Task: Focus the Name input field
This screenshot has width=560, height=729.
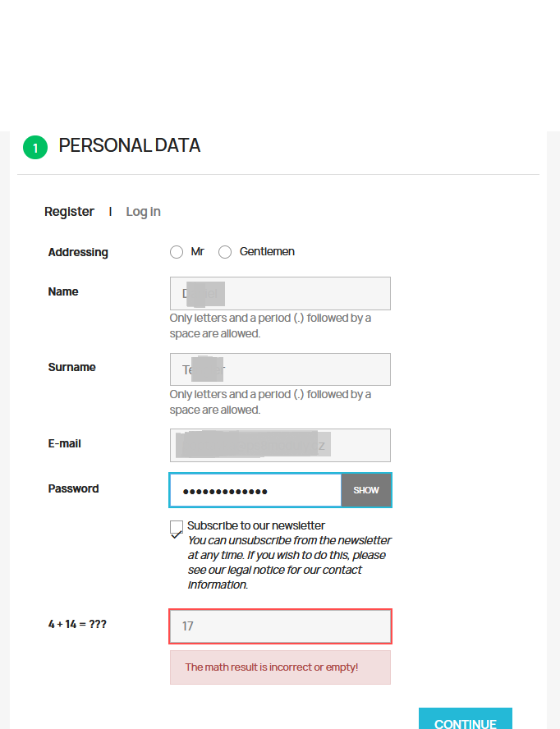Action: coord(280,293)
